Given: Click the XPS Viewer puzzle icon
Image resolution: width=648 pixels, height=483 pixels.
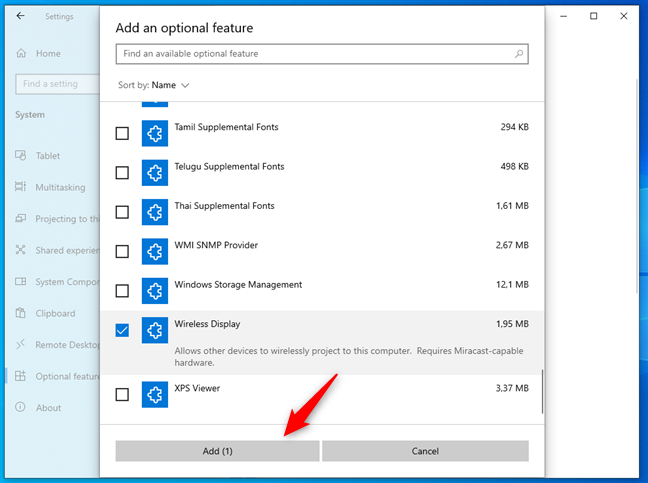Looking at the screenshot, I should point(155,395).
